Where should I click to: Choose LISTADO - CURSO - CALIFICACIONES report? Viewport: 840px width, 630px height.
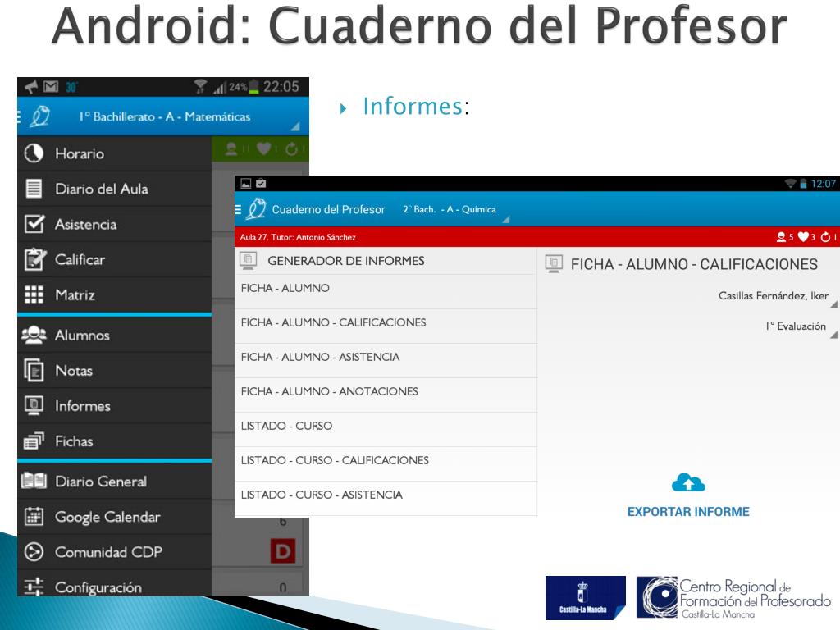[386, 464]
